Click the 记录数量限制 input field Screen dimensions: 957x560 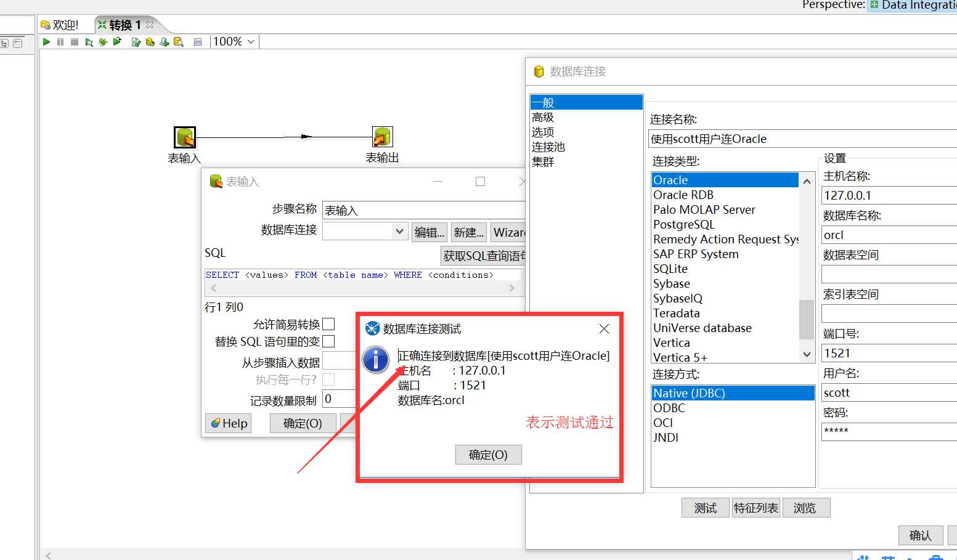click(x=339, y=399)
